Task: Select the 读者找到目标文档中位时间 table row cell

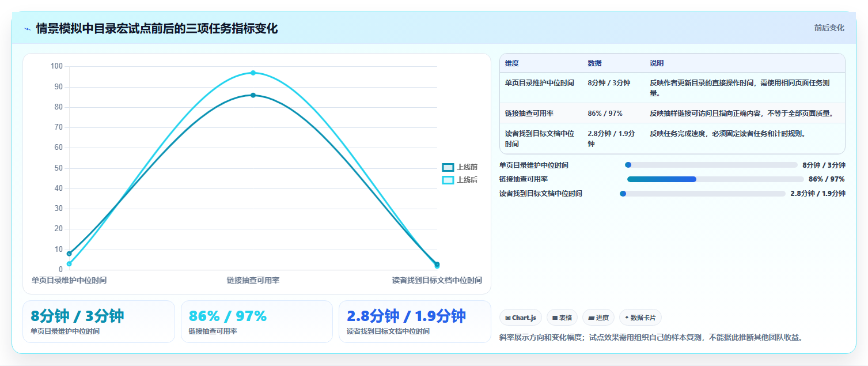Action: (x=540, y=138)
